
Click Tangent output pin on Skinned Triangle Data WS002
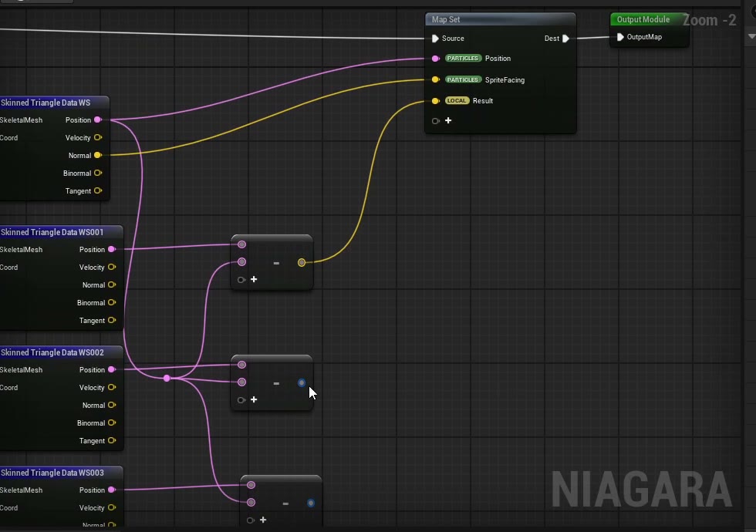[x=112, y=440]
